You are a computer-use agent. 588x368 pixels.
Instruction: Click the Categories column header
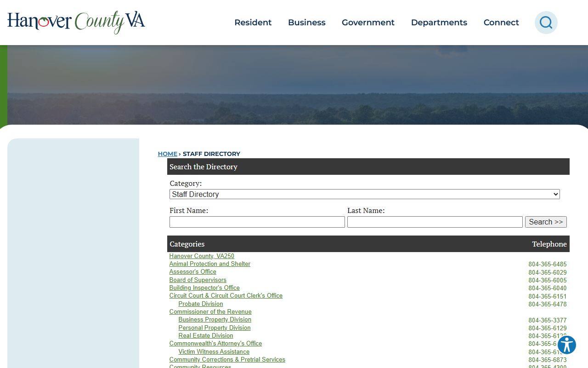click(x=187, y=244)
